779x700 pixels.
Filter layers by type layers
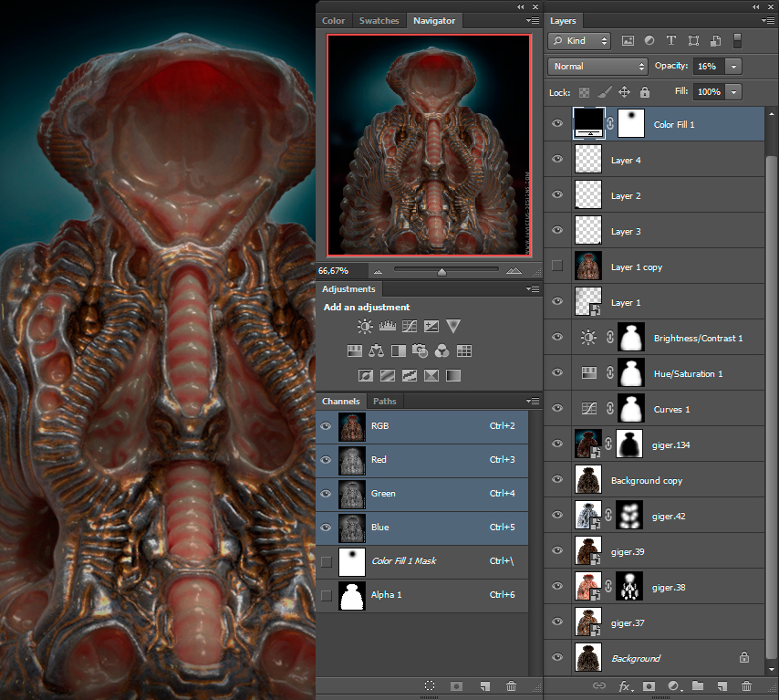coord(671,41)
